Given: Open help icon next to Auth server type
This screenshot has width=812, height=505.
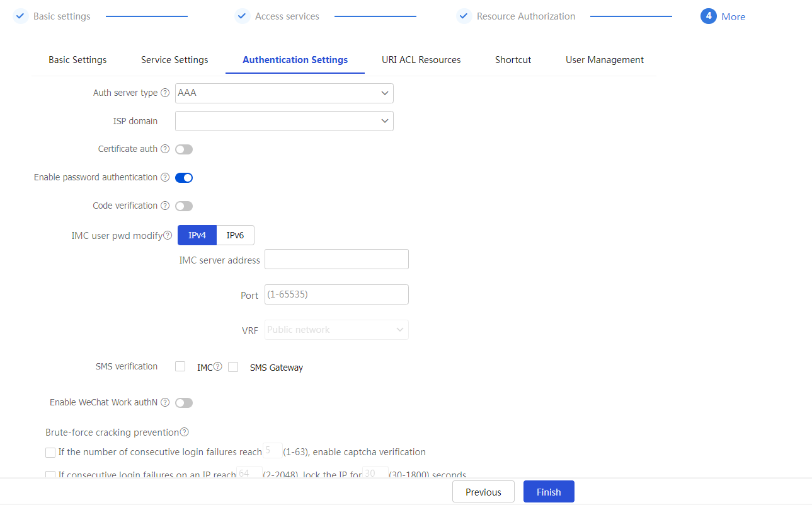Looking at the screenshot, I should [x=165, y=93].
